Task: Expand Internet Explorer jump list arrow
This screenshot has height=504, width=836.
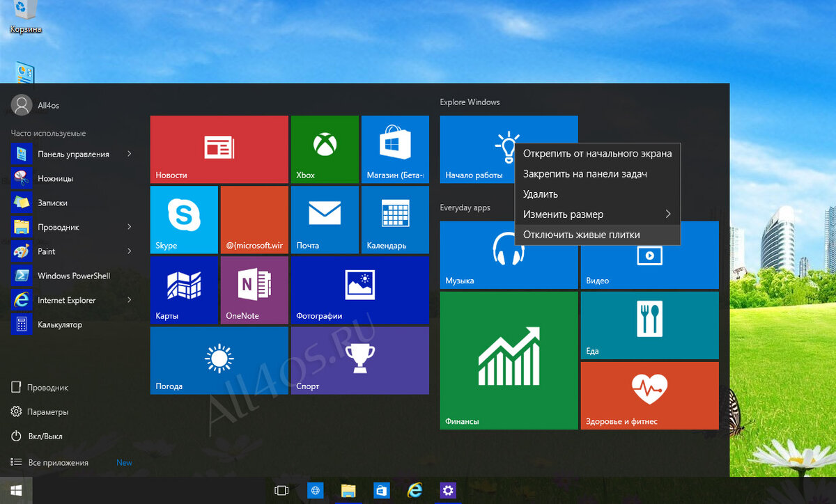Action: coord(130,300)
